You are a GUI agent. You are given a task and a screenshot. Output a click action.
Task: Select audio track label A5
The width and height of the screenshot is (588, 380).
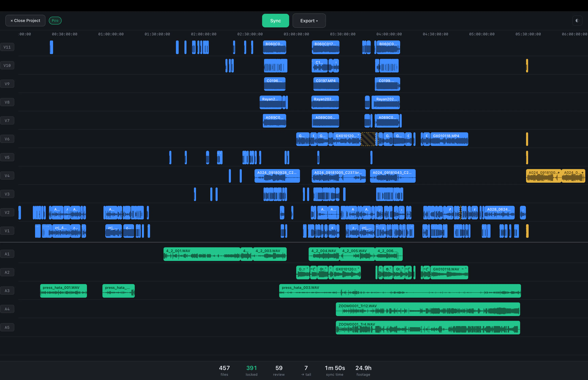pyautogui.click(x=7, y=327)
